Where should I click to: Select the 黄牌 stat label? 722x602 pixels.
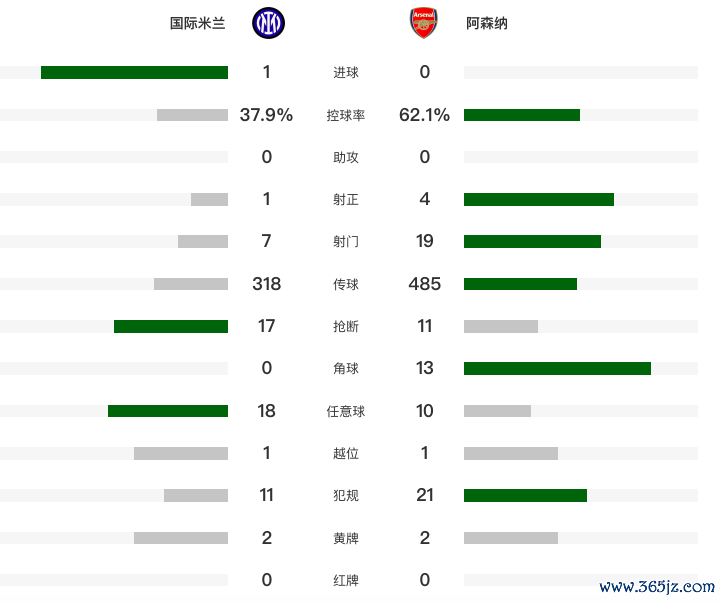346,538
